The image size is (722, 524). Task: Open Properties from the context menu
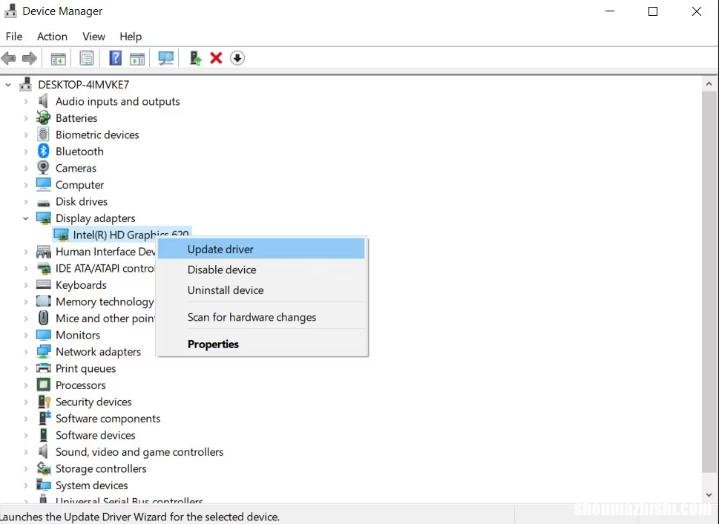pos(262,344)
